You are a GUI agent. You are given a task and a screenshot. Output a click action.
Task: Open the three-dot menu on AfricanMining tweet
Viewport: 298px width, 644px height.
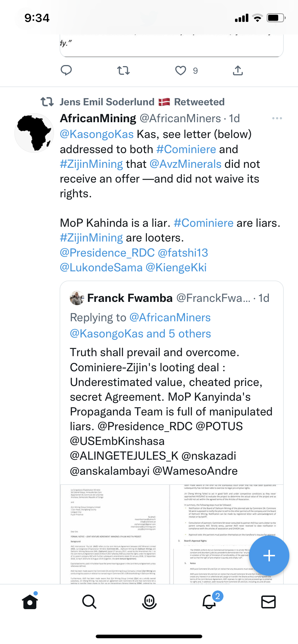pos(277,118)
